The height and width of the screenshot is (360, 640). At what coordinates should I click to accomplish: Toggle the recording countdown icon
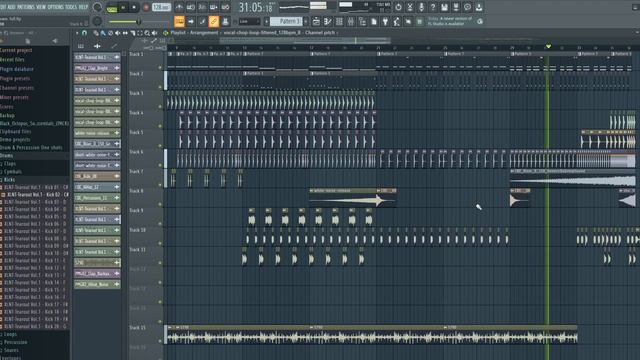[x=202, y=7]
